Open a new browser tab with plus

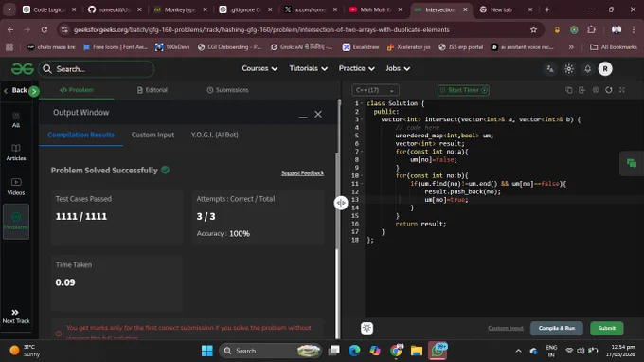pyautogui.click(x=547, y=9)
